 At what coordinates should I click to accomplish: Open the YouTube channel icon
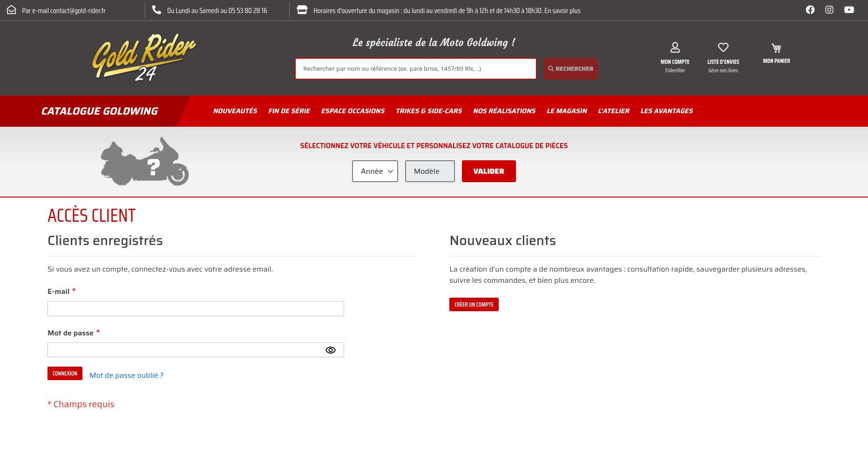coord(849,10)
